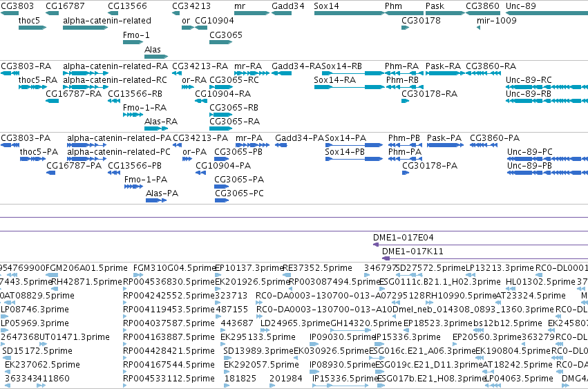Select the CG34213 gene label
Viewport: 588px width, 389px height.
pyautogui.click(x=191, y=6)
